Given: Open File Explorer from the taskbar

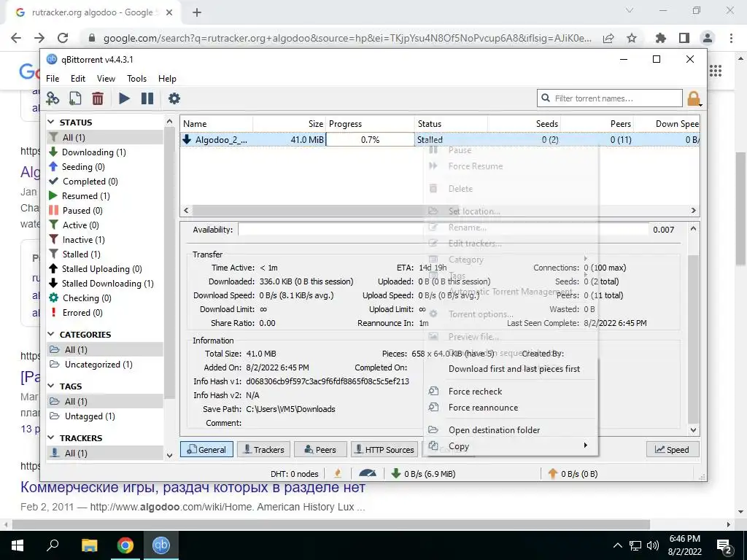Looking at the screenshot, I should tap(89, 545).
